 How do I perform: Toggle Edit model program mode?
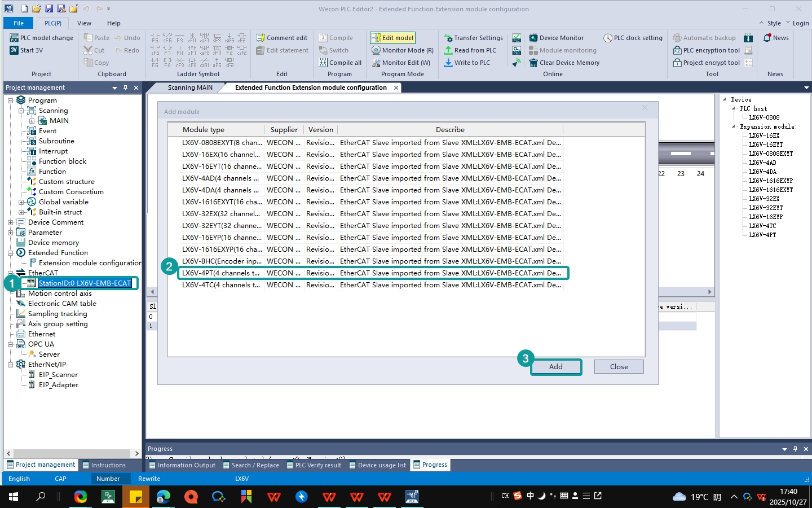392,38
